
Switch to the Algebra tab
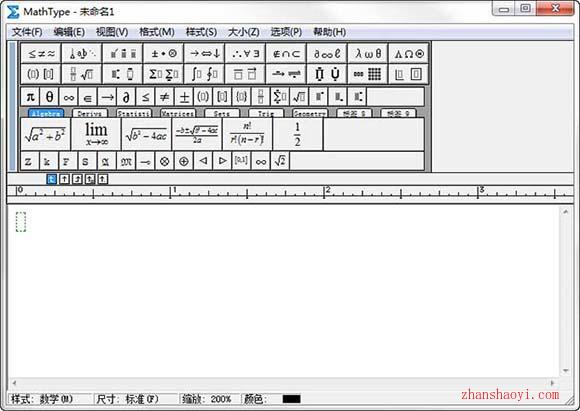tap(46, 113)
